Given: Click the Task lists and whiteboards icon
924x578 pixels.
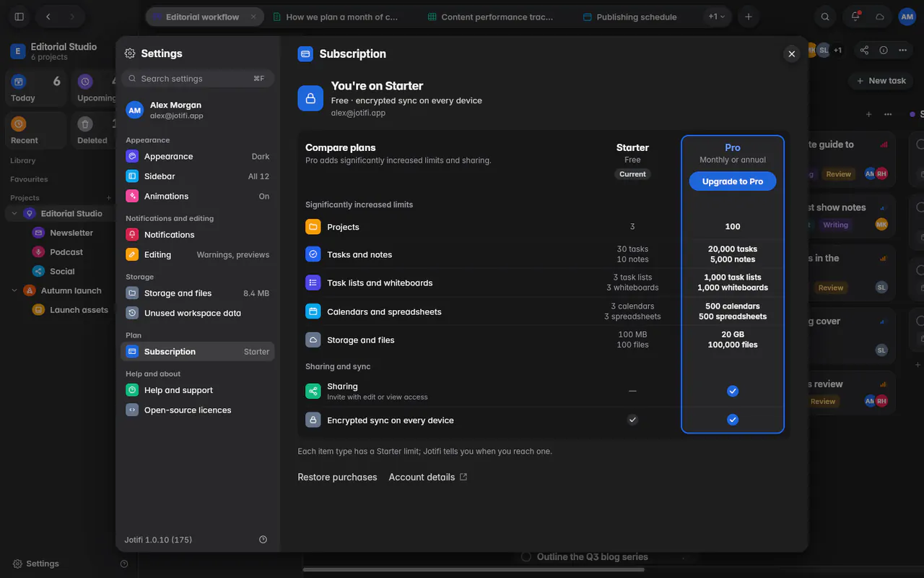Looking at the screenshot, I should [x=313, y=282].
